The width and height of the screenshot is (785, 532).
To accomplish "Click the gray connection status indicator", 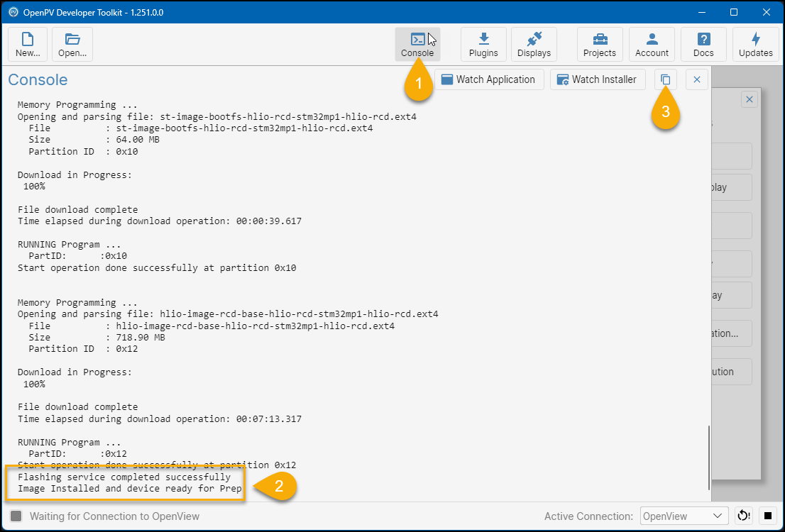I will tap(16, 516).
